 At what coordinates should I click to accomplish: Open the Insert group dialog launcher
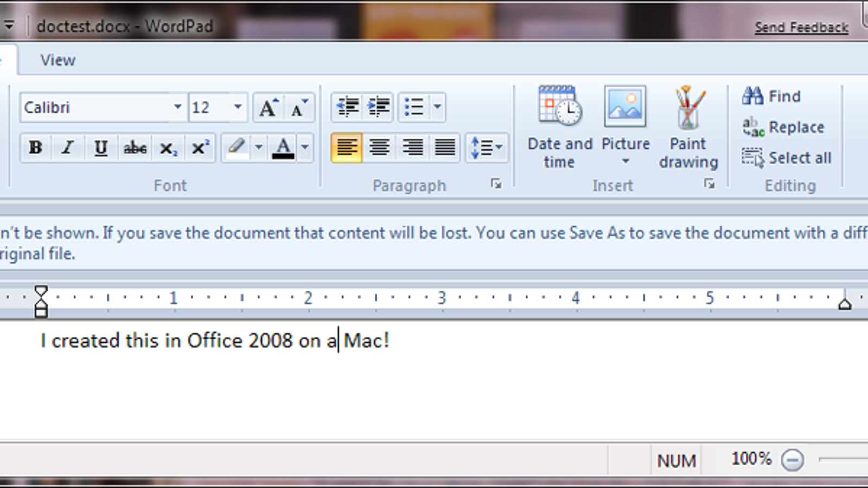pos(709,184)
